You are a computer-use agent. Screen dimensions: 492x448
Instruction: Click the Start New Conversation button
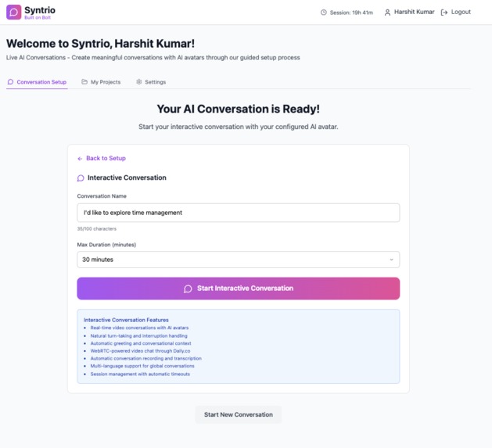[x=238, y=414]
